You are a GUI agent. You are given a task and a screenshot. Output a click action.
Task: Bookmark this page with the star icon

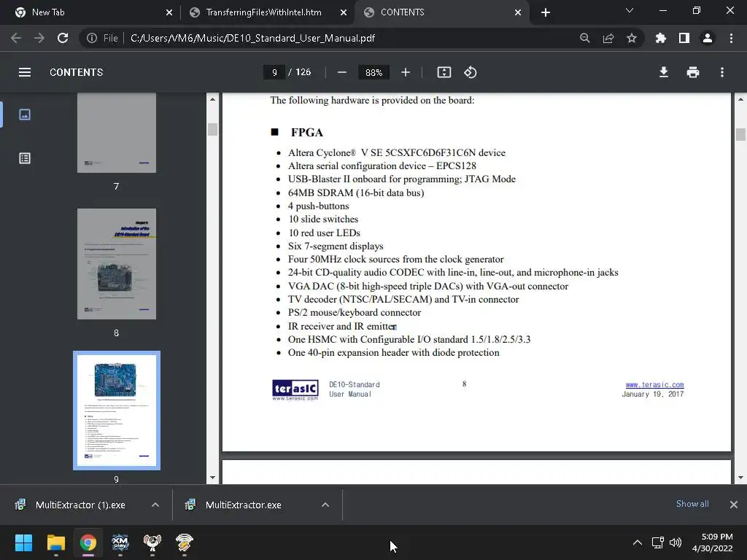632,38
